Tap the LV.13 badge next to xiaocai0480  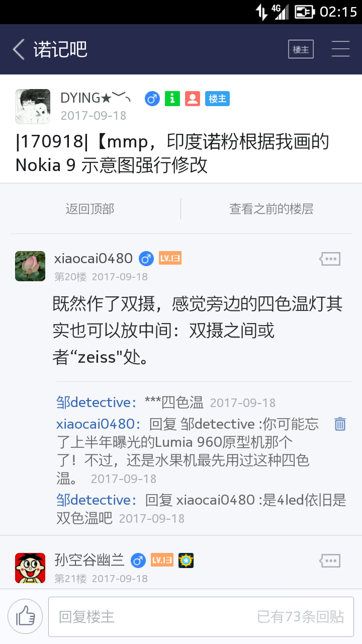pyautogui.click(x=170, y=259)
